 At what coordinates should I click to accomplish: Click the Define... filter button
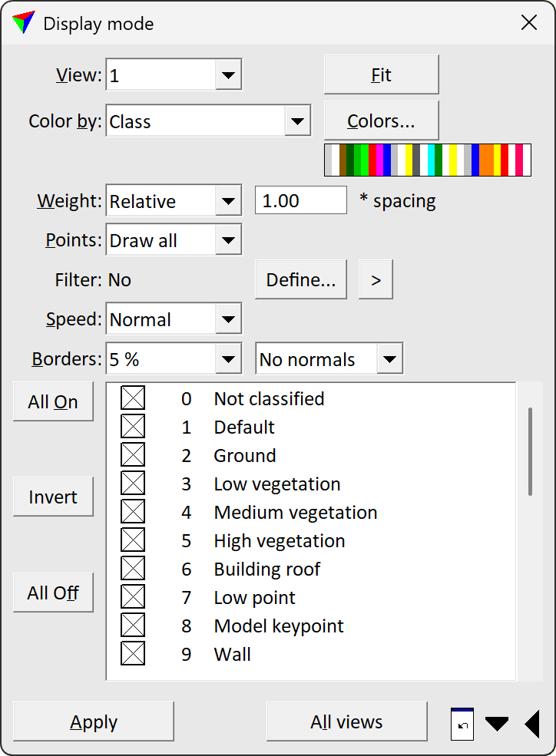pyautogui.click(x=301, y=279)
